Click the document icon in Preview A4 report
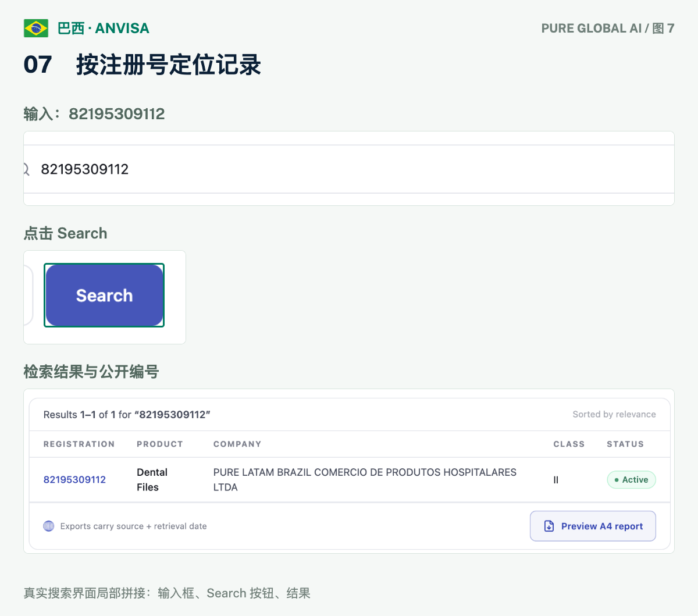 [549, 526]
